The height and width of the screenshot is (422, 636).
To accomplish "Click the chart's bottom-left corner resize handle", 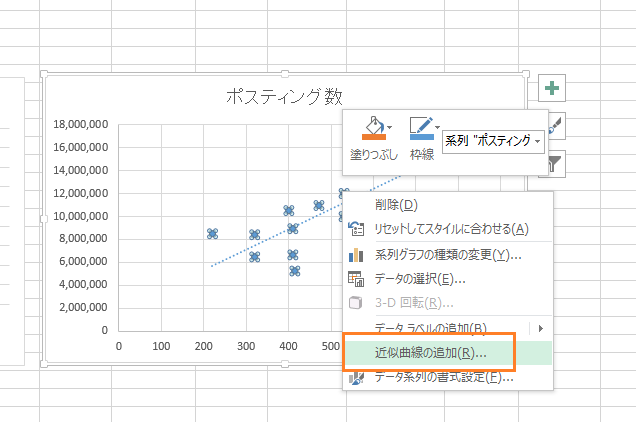I will pyautogui.click(x=44, y=364).
